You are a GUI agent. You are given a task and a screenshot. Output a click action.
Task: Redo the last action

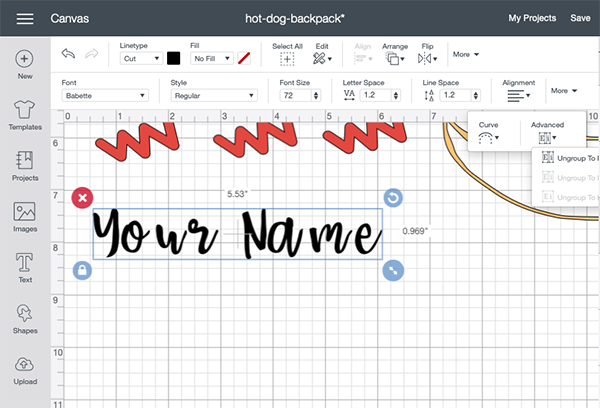(x=91, y=54)
